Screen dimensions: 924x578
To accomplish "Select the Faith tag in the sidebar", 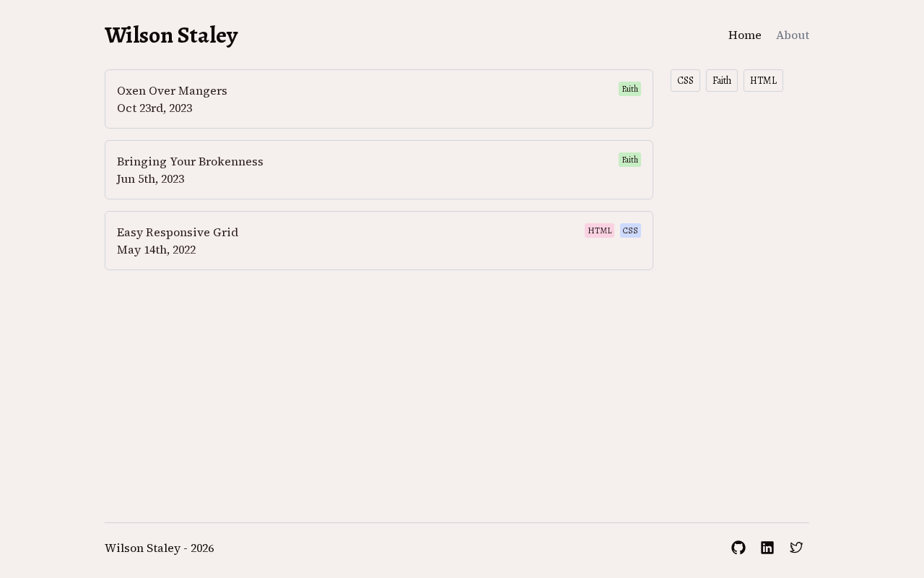I will point(722,81).
